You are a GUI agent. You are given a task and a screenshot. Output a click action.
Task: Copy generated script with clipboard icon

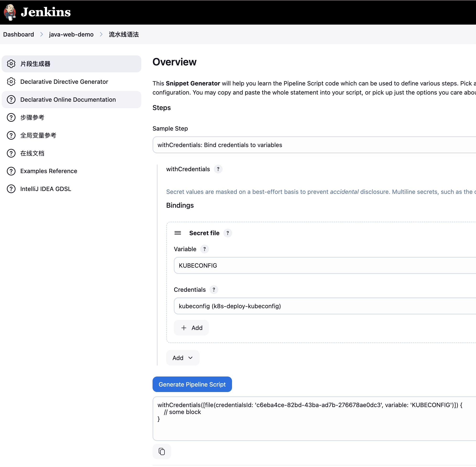(162, 451)
